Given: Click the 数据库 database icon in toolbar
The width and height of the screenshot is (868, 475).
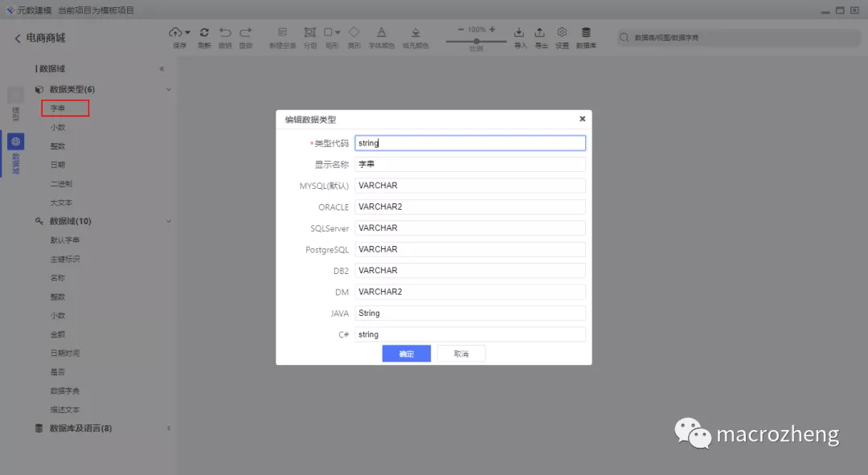Looking at the screenshot, I should [x=586, y=32].
